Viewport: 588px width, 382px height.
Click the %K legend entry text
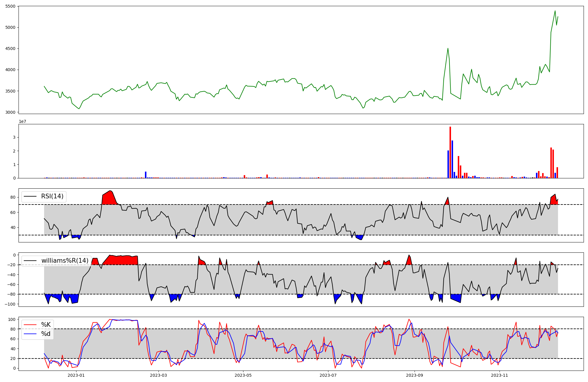(x=46, y=325)
